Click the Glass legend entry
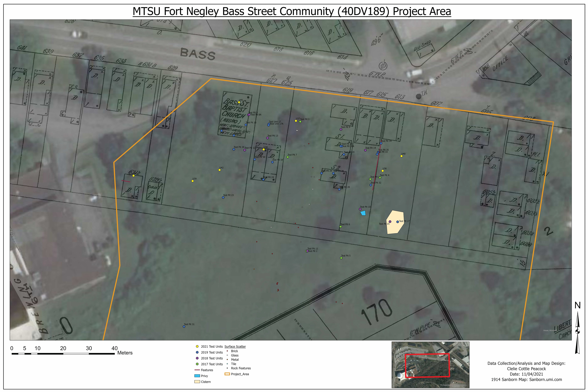Screen dimensions: 588x392 232,355
